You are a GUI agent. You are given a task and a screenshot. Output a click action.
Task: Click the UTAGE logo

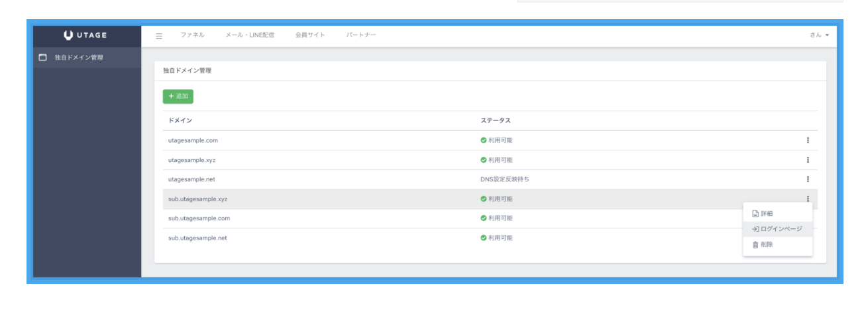coord(86,36)
